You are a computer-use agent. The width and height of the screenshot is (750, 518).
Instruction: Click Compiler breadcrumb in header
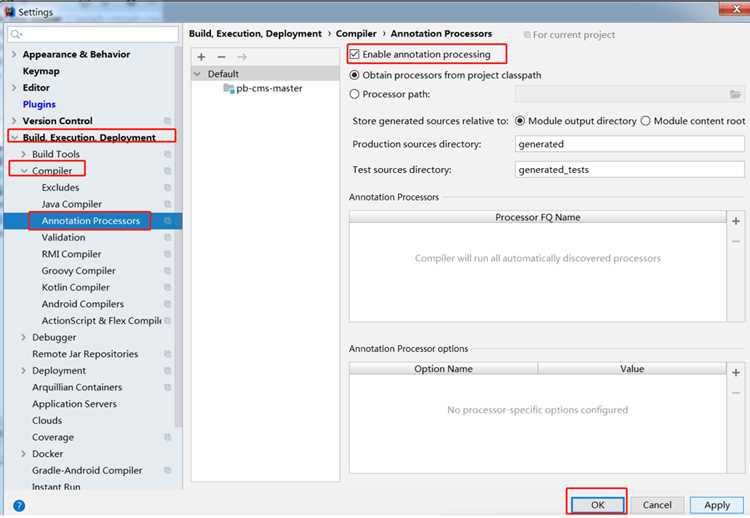coord(356,33)
